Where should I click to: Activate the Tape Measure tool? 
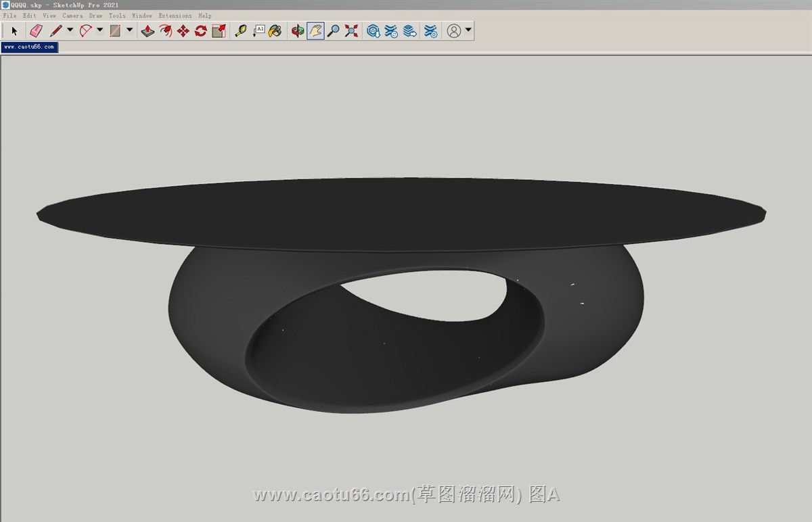[x=240, y=30]
